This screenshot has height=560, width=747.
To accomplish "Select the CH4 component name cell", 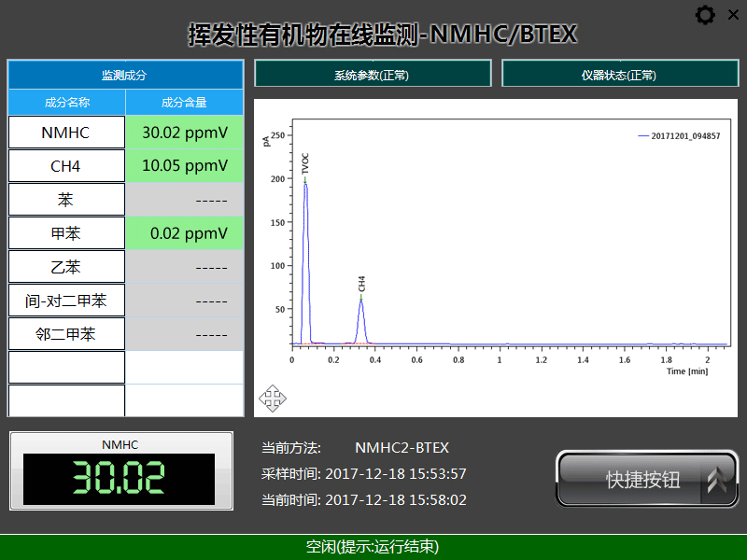I will 66,166.
